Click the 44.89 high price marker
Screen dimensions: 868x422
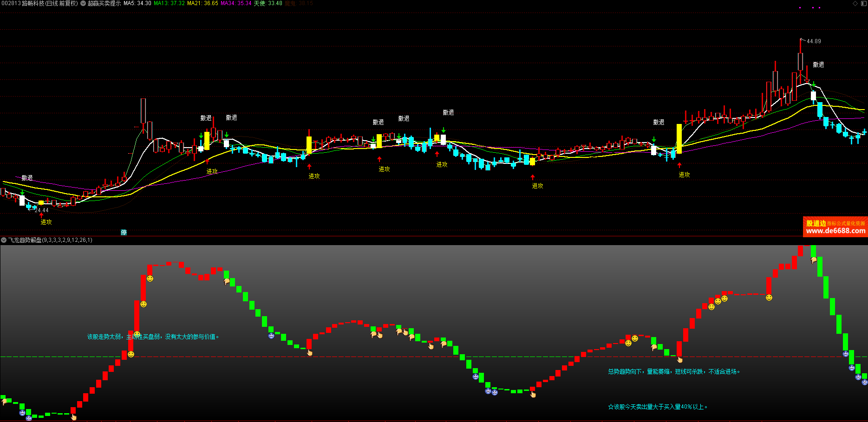pyautogui.click(x=814, y=41)
